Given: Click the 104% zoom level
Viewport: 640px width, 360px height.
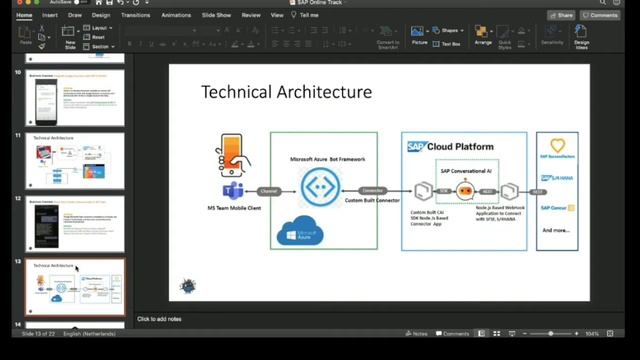Looking at the screenshot, I should point(592,333).
